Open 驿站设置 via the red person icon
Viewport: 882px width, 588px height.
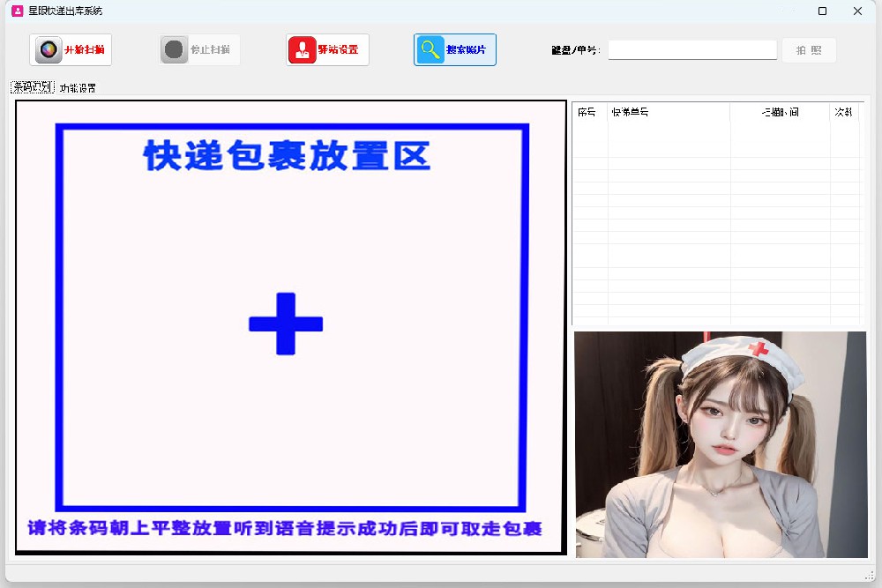(x=302, y=50)
